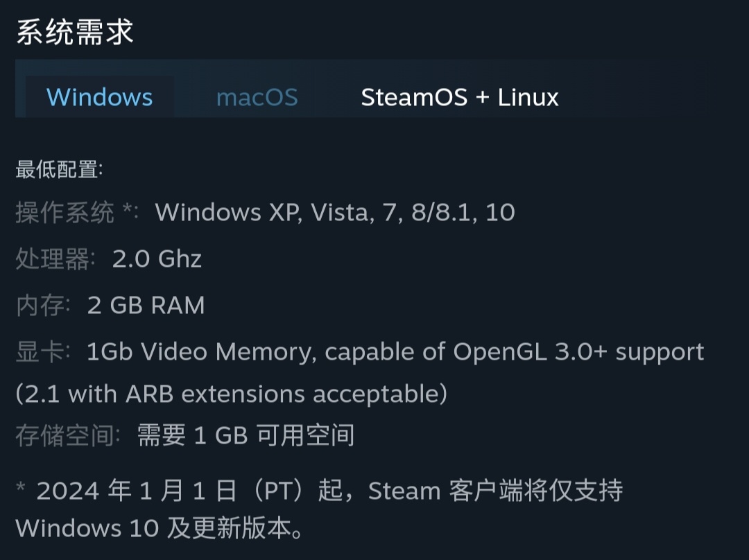Click the 需要 1 GB 可用空间 value
The width and height of the screenshot is (749, 560).
(246, 435)
